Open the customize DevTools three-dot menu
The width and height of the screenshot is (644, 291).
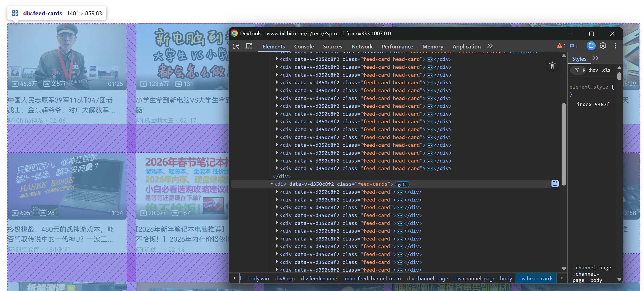[616, 46]
